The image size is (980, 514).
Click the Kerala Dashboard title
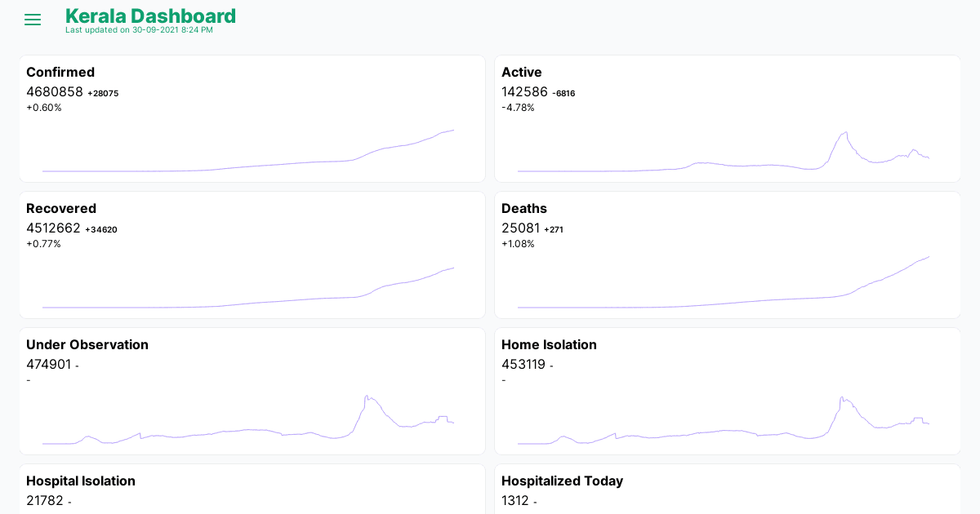pos(151,16)
